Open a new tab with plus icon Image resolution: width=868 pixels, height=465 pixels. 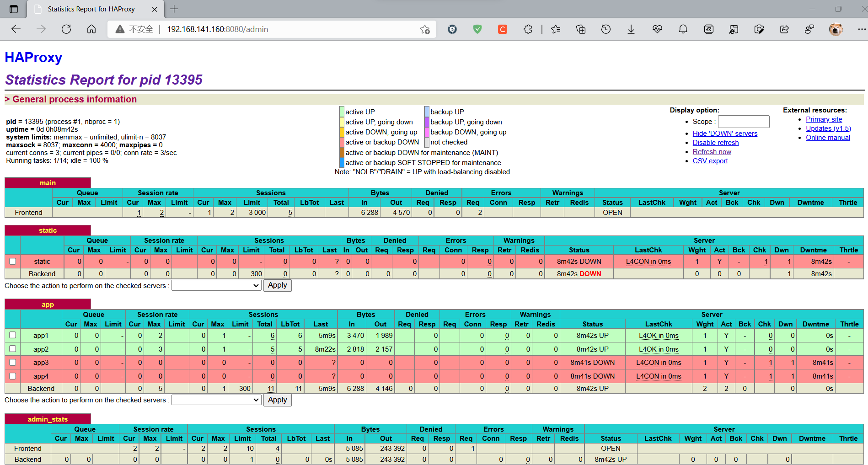pos(174,9)
